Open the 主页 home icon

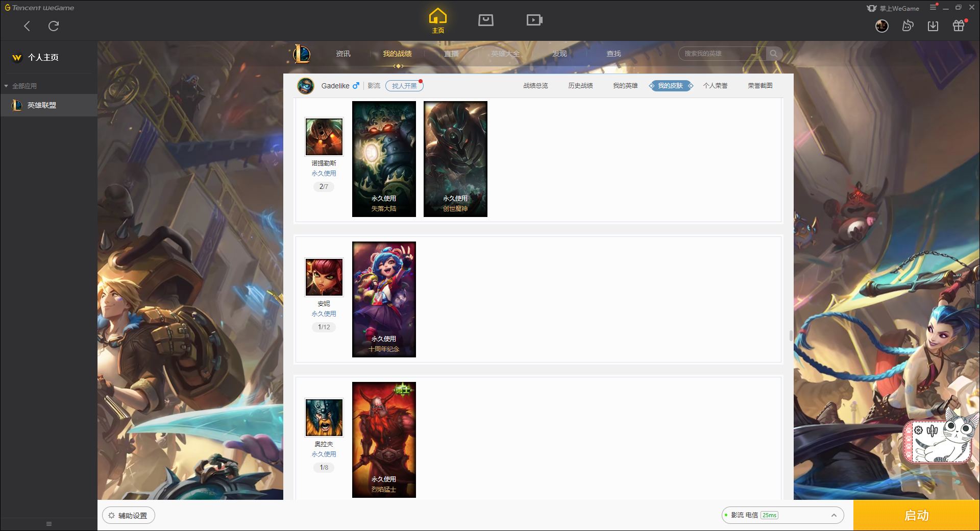(438, 20)
